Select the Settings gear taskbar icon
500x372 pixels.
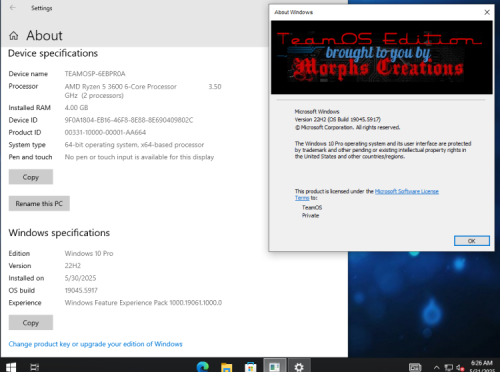[299, 366]
